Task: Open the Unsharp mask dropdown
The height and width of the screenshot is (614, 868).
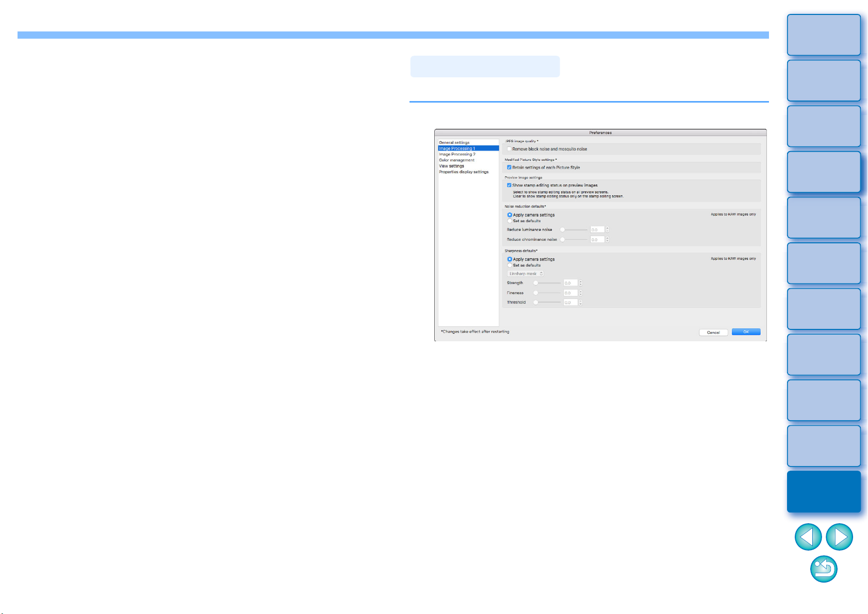Action: coord(526,274)
